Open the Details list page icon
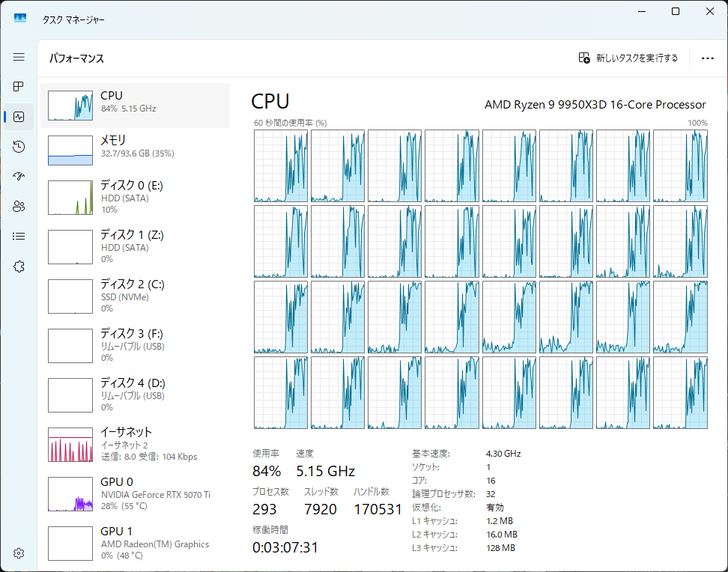This screenshot has height=572, width=728. [x=19, y=237]
